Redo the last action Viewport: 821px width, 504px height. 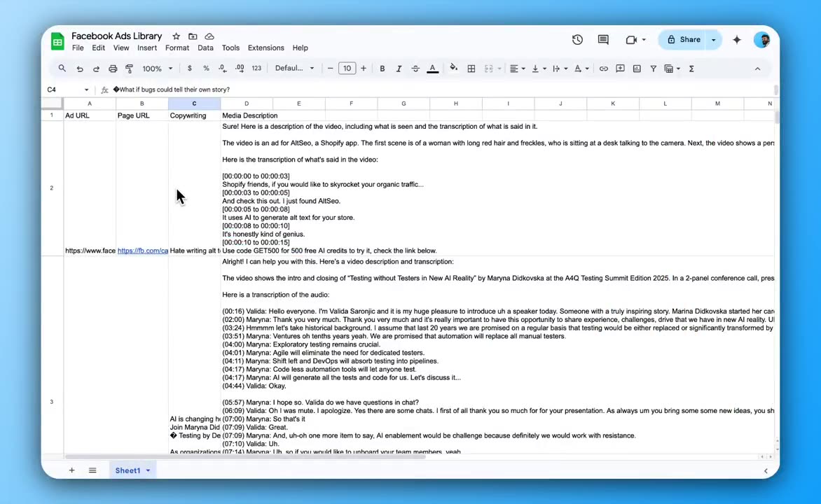coord(96,69)
